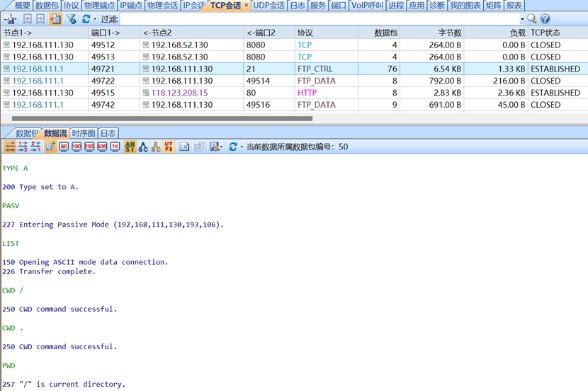Click the 227 Entering Passive Mode line
This screenshot has width=588, height=391.
coord(113,225)
